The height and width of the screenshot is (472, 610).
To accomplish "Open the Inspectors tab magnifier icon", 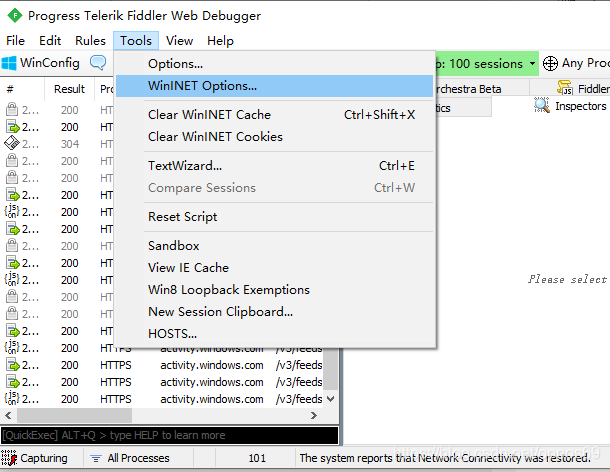I will coord(542,105).
